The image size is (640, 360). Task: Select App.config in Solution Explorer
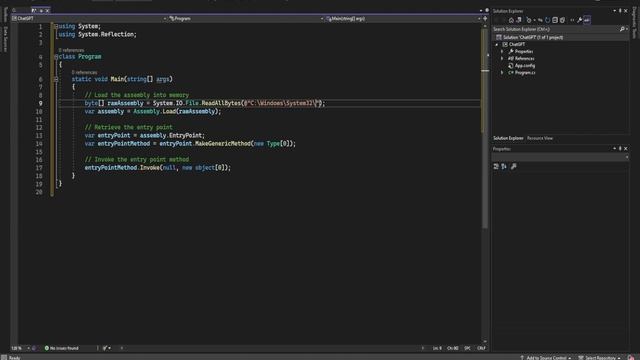524,65
